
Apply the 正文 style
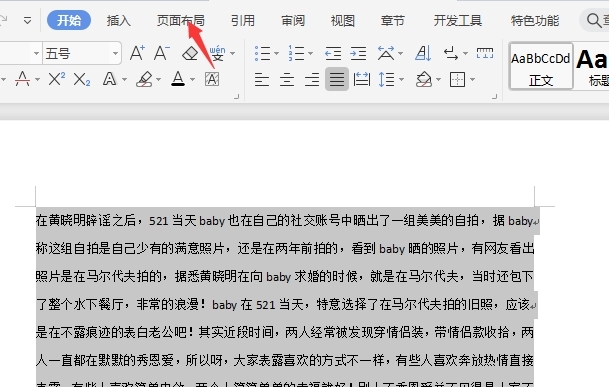541,66
